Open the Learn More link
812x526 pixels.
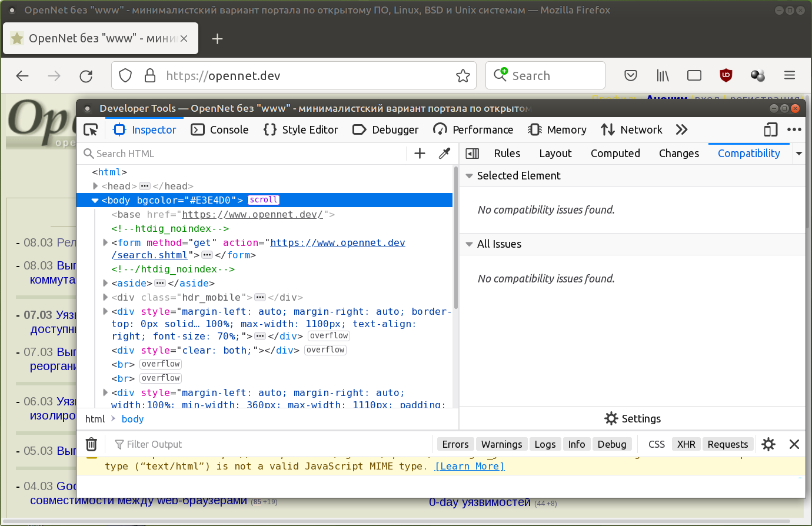tap(469, 466)
